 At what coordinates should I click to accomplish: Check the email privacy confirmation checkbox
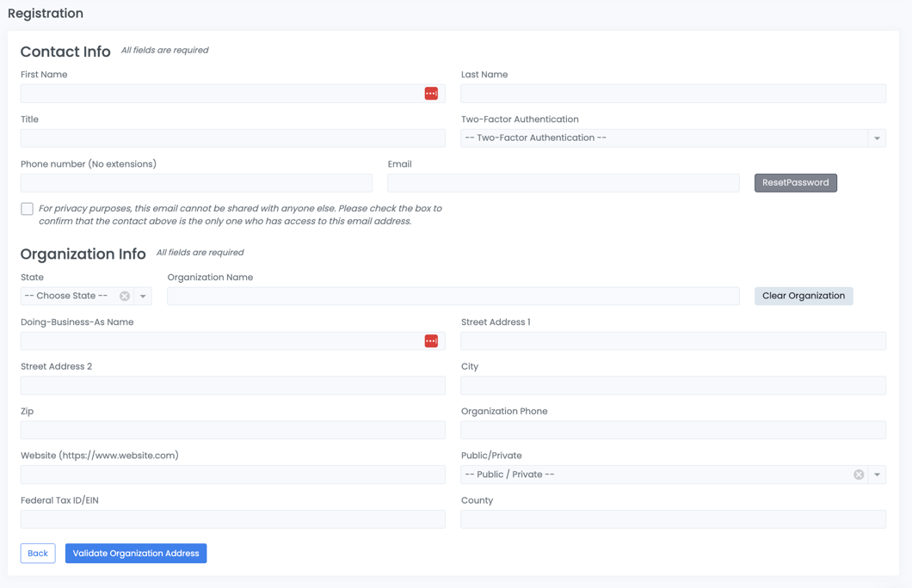[x=28, y=209]
